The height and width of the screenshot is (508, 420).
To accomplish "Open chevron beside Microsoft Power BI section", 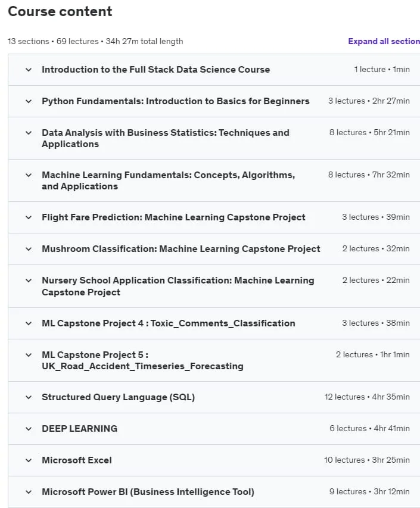I will [29, 492].
